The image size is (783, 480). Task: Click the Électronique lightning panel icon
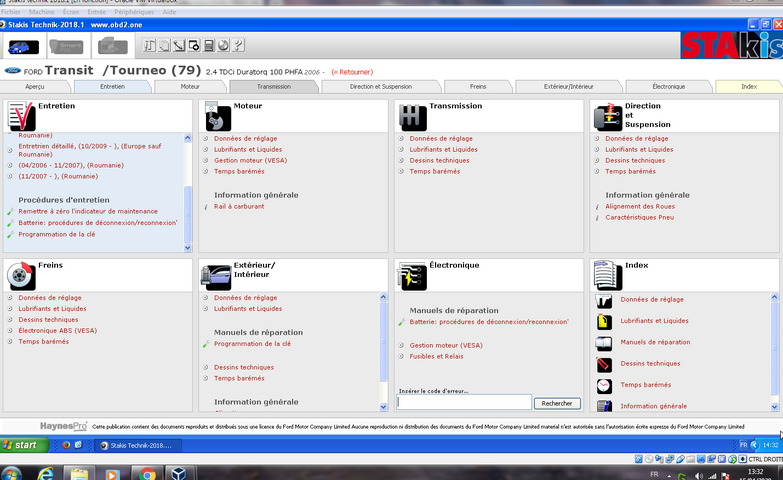412,276
